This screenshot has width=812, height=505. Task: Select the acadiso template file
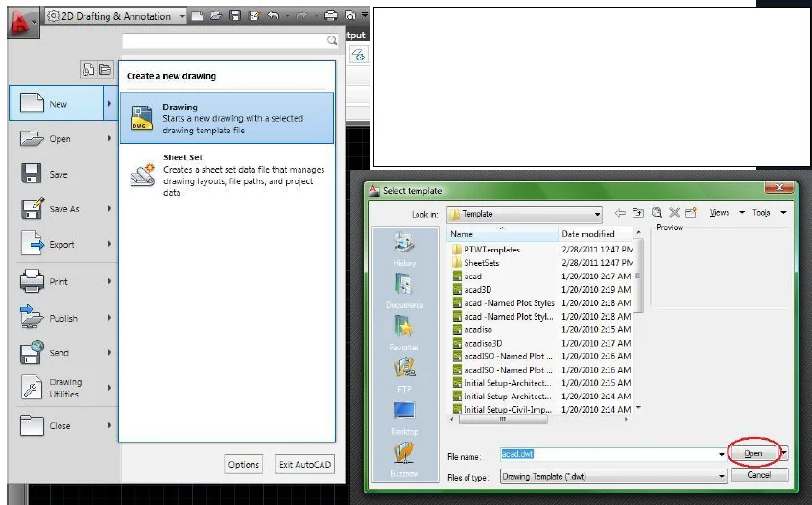point(472,329)
